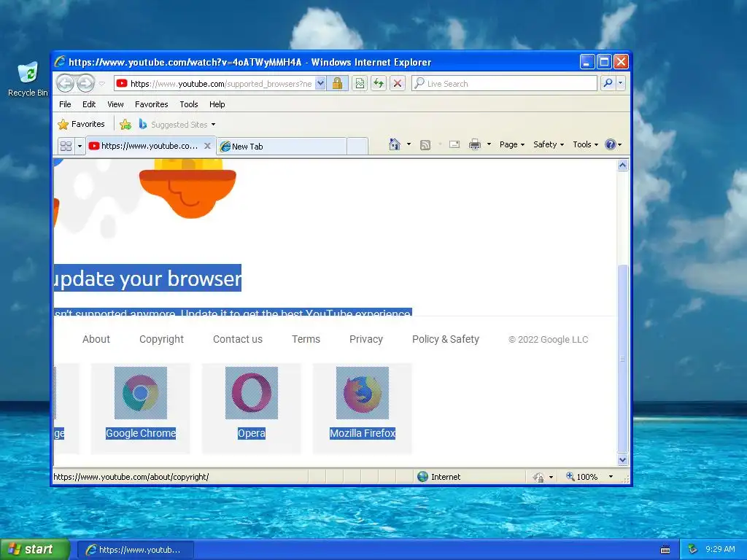Click the Quick Tabs grid icon
Screen dimensions: 747x560
(66, 146)
